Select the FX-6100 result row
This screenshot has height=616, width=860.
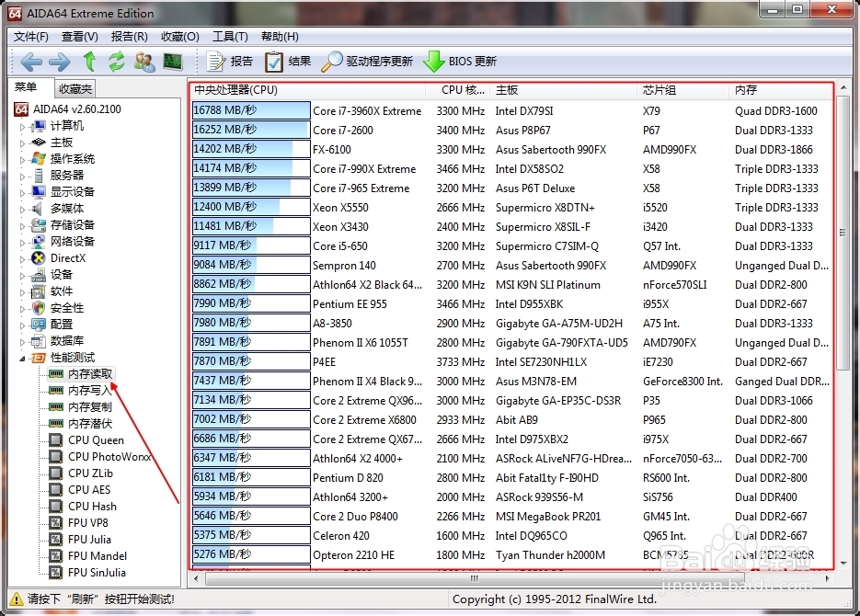512,149
